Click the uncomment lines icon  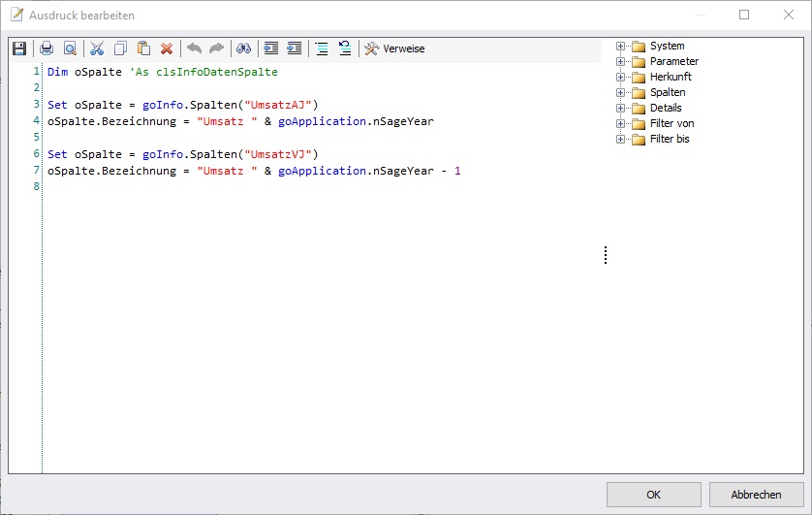tap(344, 48)
